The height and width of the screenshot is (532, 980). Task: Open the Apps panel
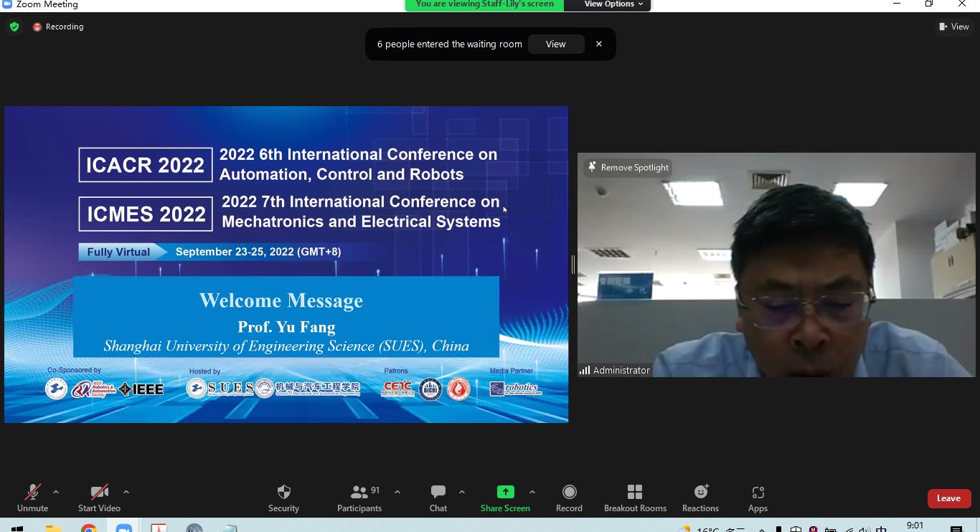click(x=758, y=498)
